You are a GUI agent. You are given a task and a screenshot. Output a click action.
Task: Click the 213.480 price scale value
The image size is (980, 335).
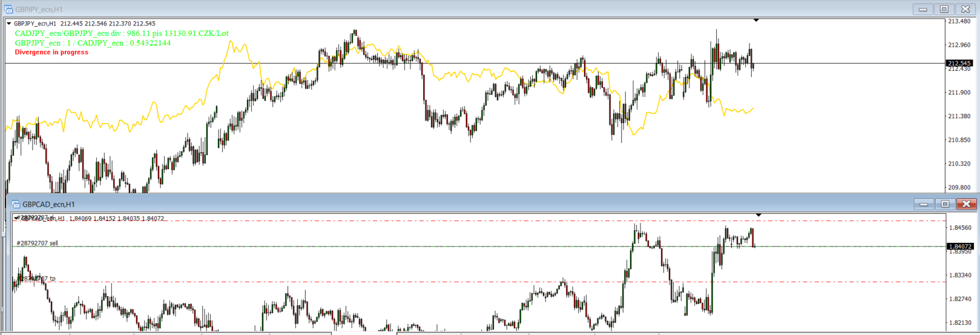pyautogui.click(x=959, y=21)
